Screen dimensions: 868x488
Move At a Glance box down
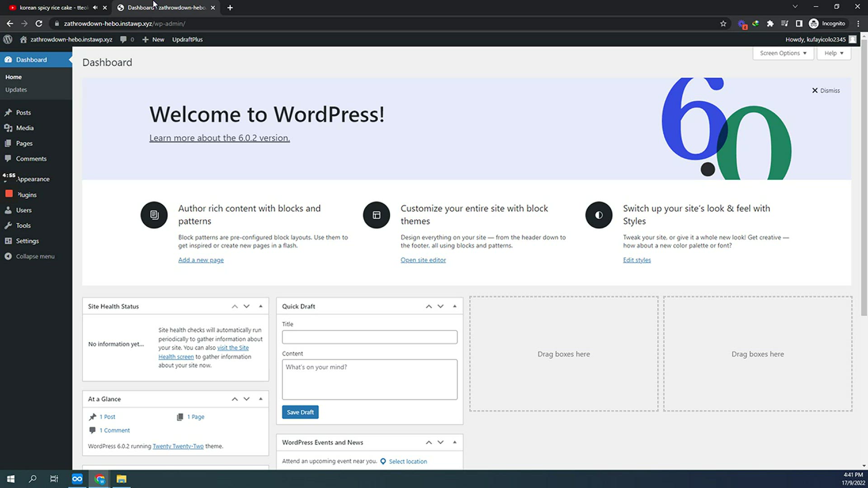[246, 399]
